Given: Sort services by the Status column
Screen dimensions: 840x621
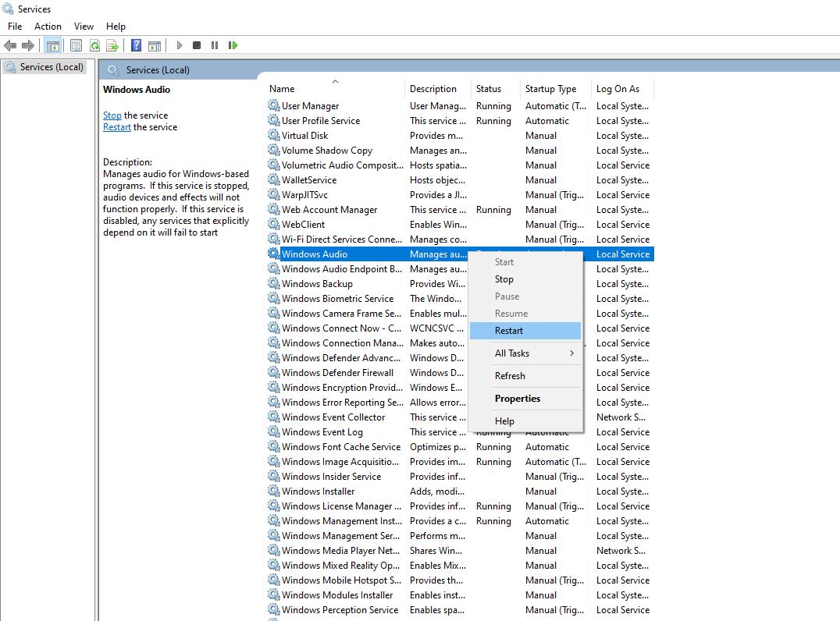Looking at the screenshot, I should tap(493, 88).
